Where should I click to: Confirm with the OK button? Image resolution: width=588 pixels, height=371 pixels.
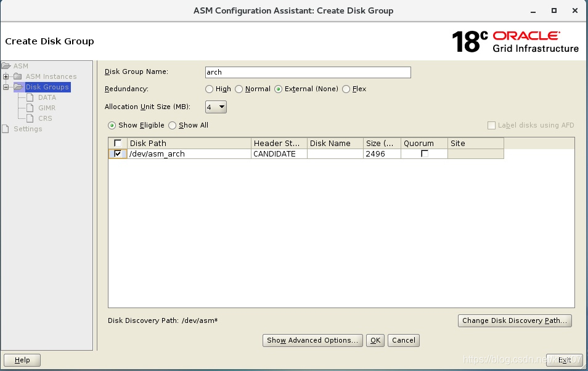[x=375, y=341]
